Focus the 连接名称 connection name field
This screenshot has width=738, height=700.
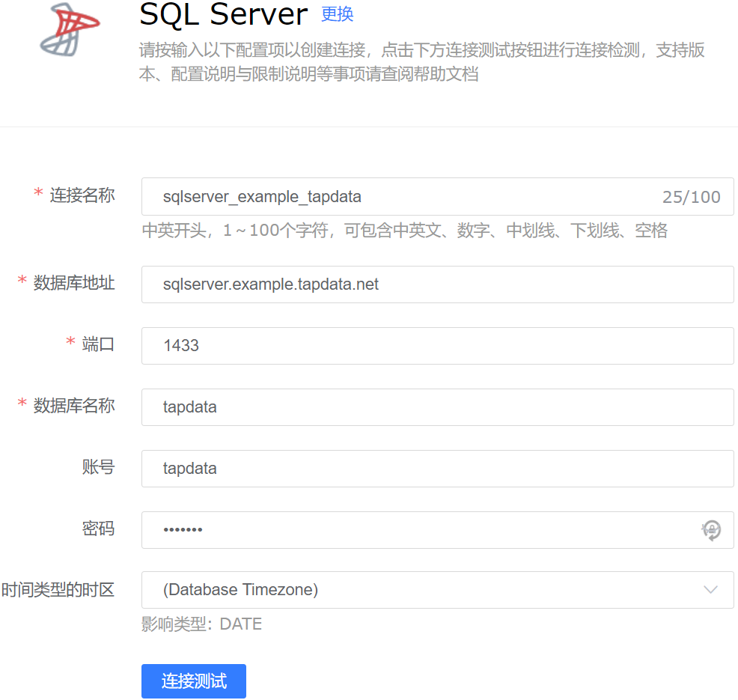437,196
